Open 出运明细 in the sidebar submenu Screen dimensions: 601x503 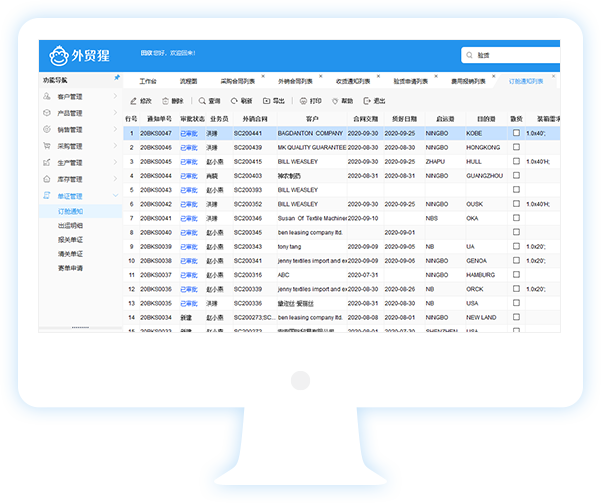coord(70,225)
